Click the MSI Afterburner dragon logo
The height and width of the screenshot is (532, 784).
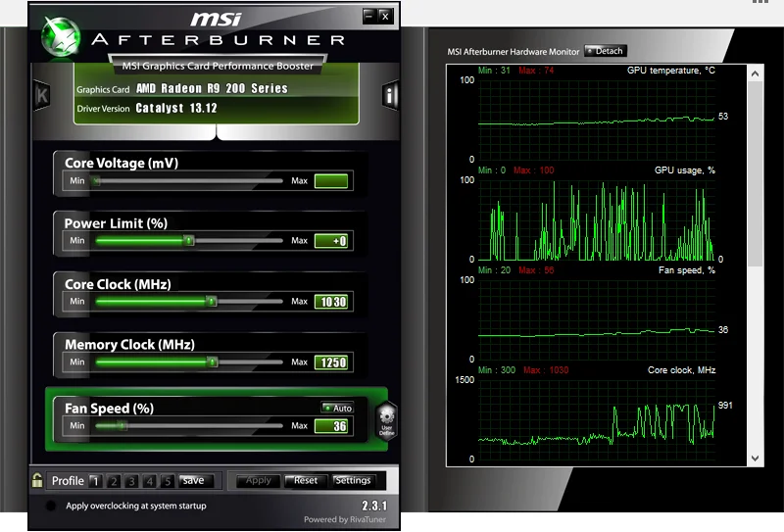61,36
